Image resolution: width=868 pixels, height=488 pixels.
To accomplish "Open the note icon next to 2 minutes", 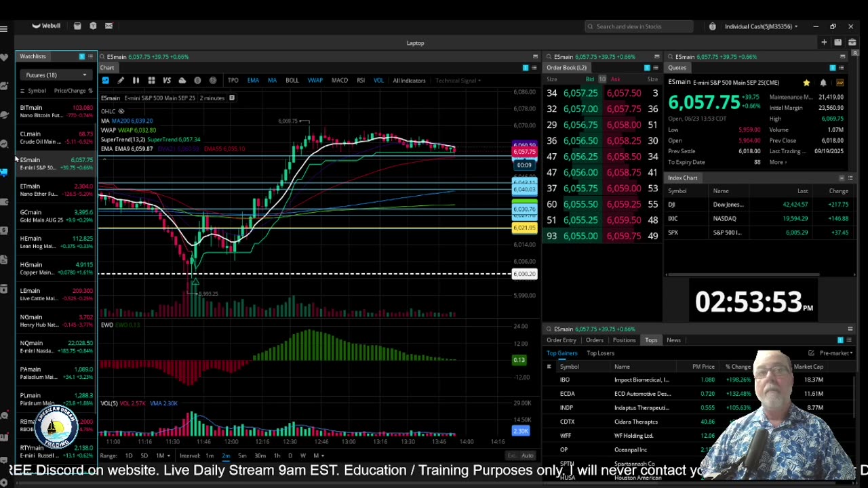I will click(x=231, y=98).
